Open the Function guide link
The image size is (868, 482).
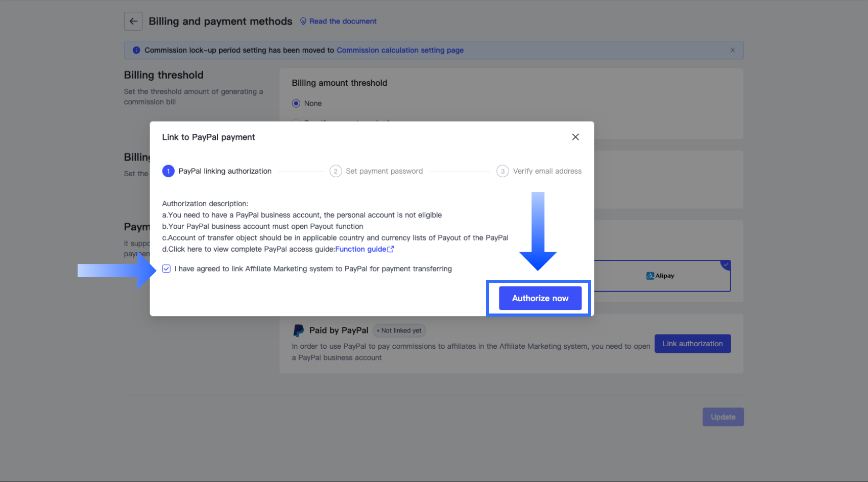coord(360,249)
